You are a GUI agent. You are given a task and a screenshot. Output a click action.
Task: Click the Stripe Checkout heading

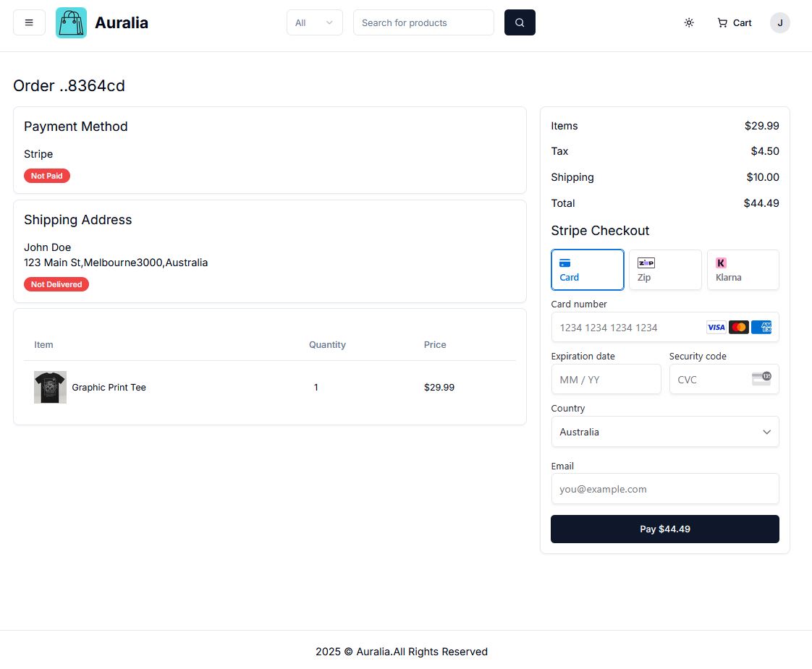coord(600,230)
